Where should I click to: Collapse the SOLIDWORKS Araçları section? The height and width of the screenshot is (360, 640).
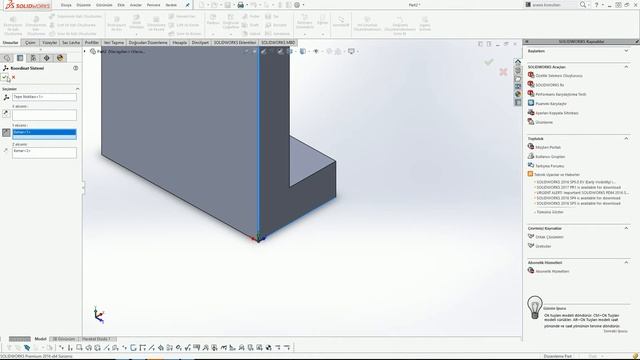pos(626,67)
